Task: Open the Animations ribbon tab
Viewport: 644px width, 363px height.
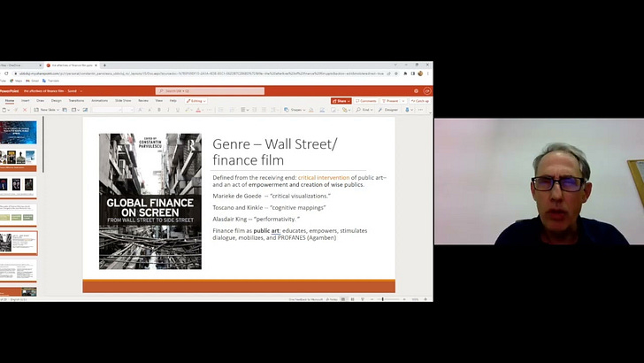Action: coord(99,101)
